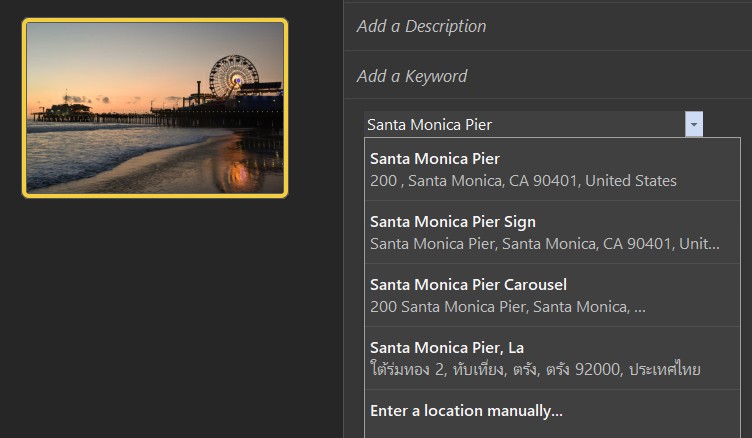The height and width of the screenshot is (438, 752).
Task: Select the Thai address ending in 92000
Action: coord(535,369)
